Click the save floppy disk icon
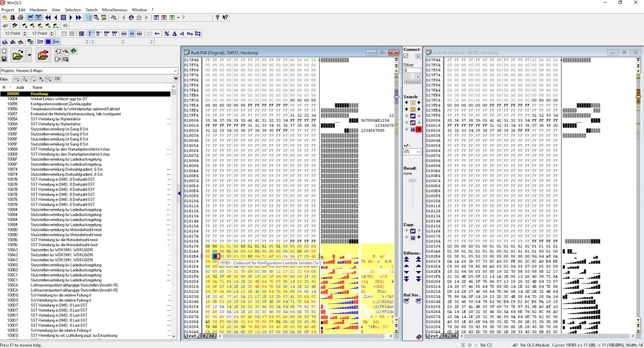This screenshot has height=348, width=644. (5, 59)
